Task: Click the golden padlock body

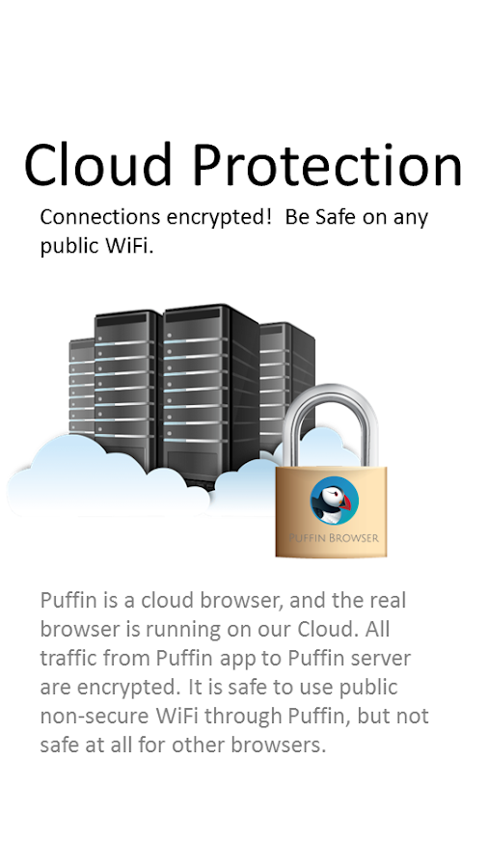Action: (331, 512)
